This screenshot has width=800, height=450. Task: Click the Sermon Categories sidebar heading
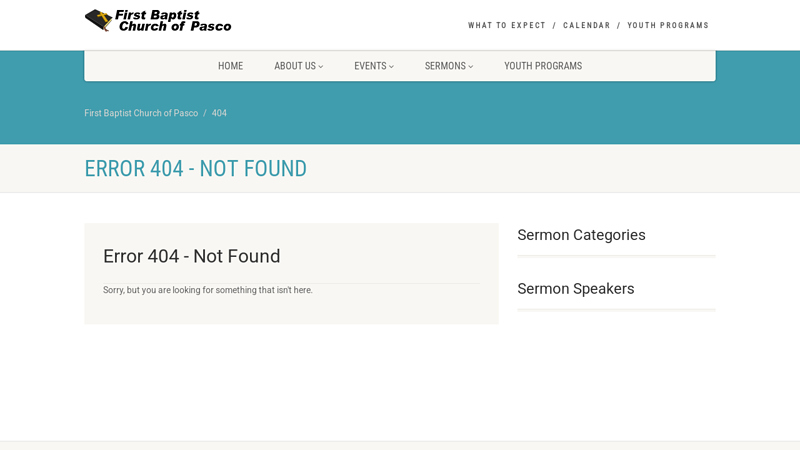coord(581,235)
